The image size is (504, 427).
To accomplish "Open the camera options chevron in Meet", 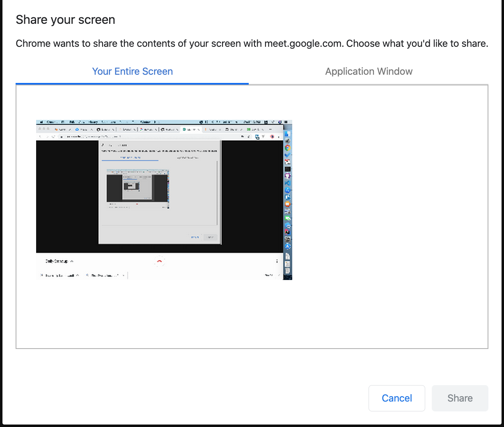I will (124, 275).
